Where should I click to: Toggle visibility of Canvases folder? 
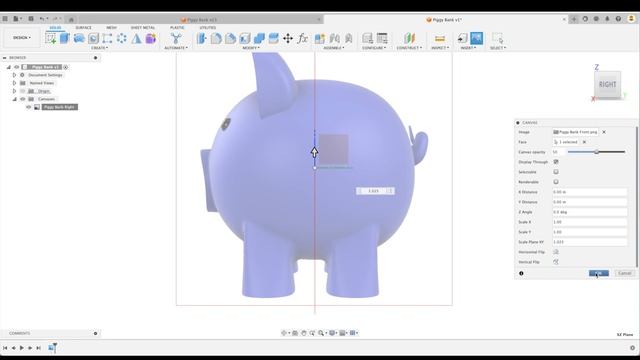[x=23, y=99]
